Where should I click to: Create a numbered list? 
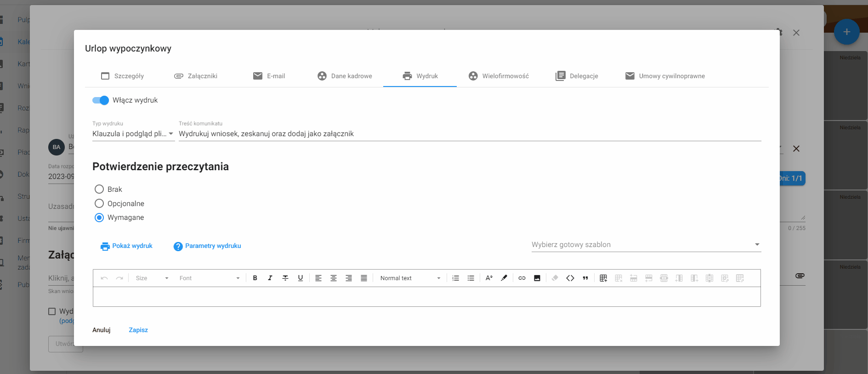point(456,278)
